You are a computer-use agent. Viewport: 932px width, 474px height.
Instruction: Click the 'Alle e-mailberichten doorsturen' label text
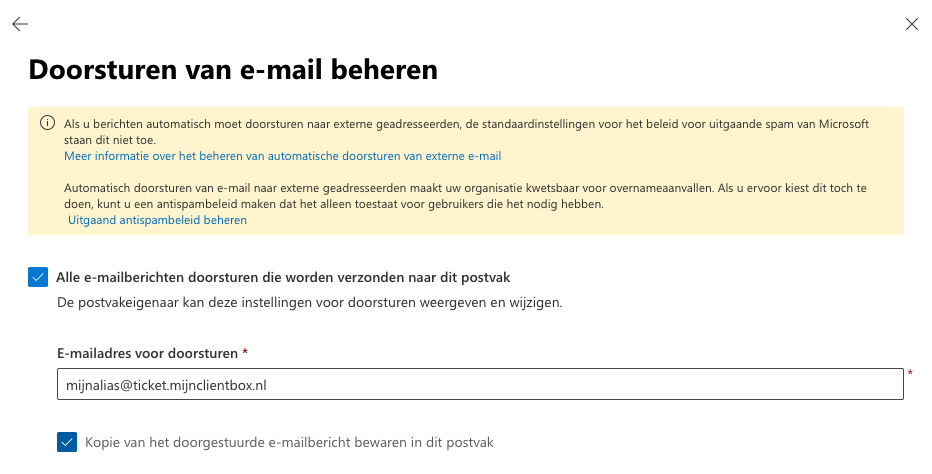pyautogui.click(x=283, y=277)
